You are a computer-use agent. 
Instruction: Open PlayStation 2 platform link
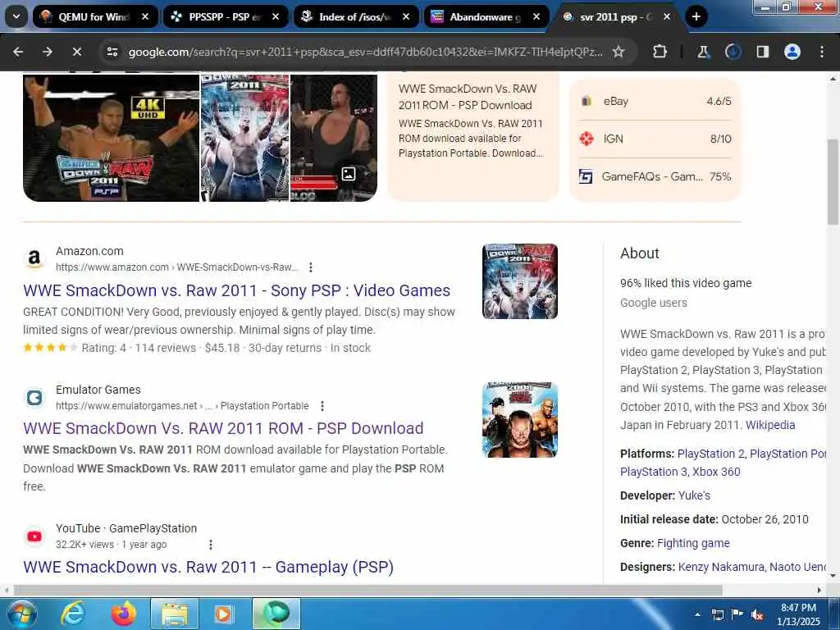711,454
